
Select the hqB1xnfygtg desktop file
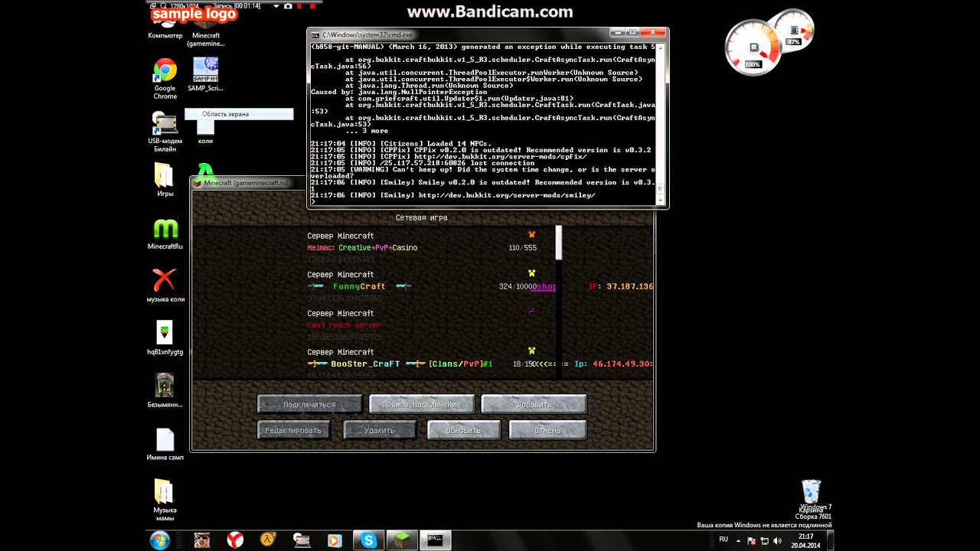click(x=165, y=337)
